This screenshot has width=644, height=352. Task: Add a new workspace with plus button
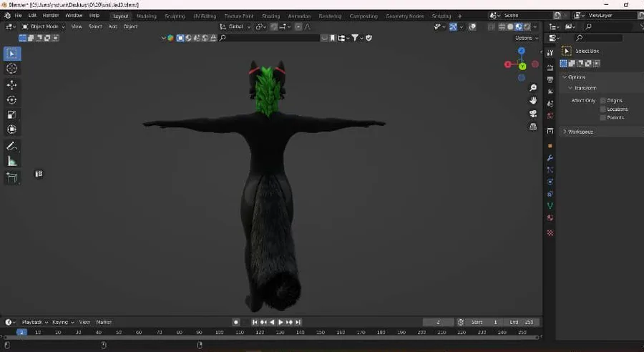click(459, 16)
